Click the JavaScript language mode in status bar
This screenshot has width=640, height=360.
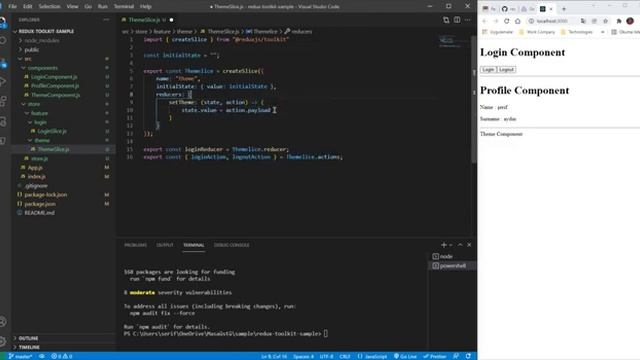(372, 356)
